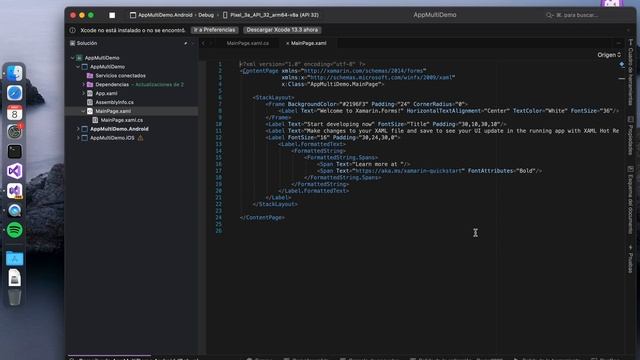Click Descargar Xcode 13.3 ahora button
640x360 pixels.
[x=282, y=30]
